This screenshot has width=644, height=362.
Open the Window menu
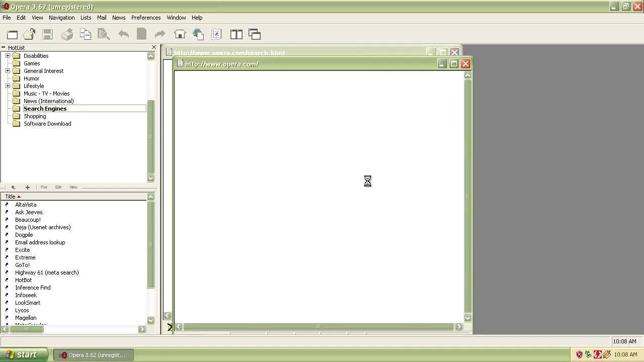pos(176,18)
